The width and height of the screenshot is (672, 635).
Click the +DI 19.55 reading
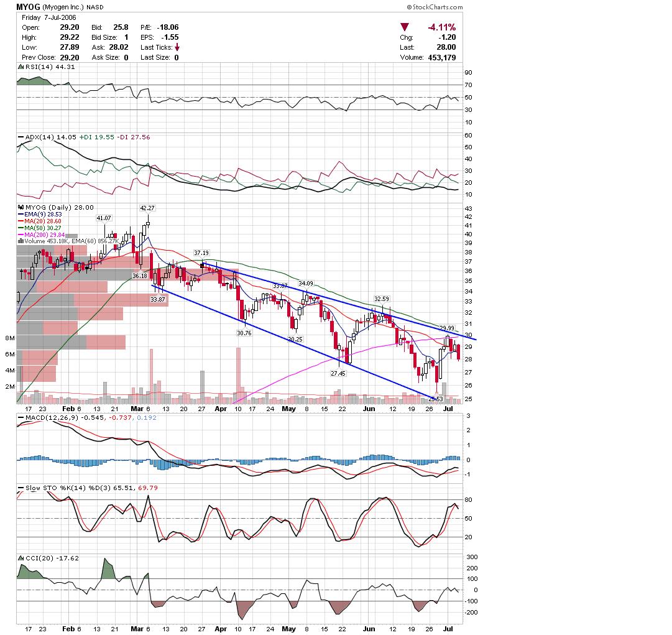(x=97, y=137)
